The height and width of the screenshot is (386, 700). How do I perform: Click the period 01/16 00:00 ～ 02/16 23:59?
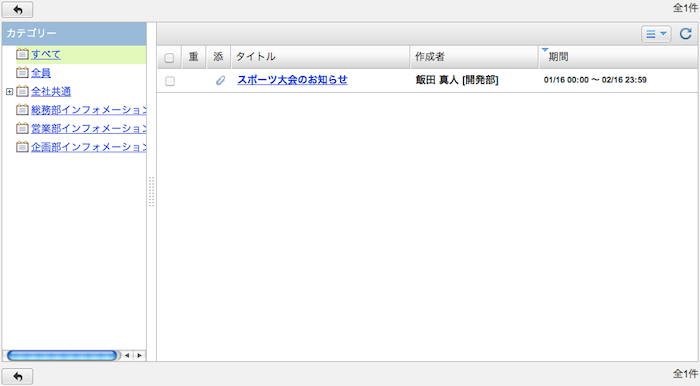click(595, 80)
